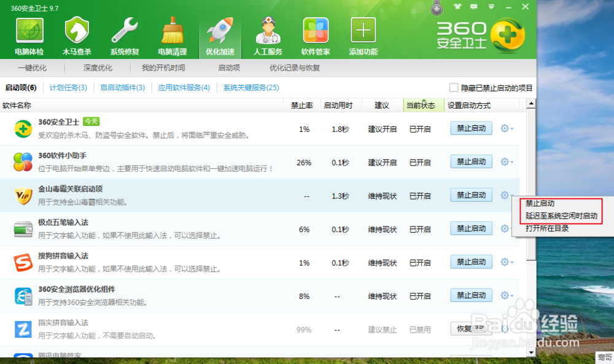
Task: Click 360安全浏览器优化组件 icon
Action: point(23,296)
